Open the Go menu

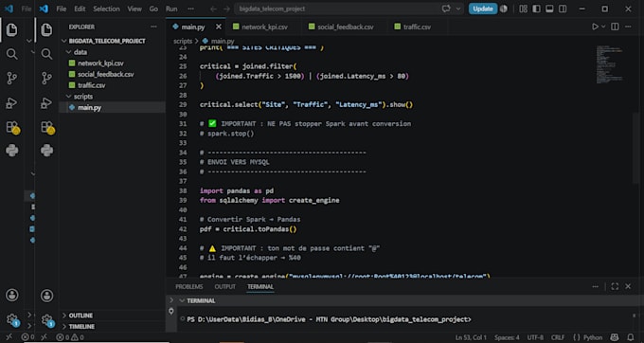[153, 9]
